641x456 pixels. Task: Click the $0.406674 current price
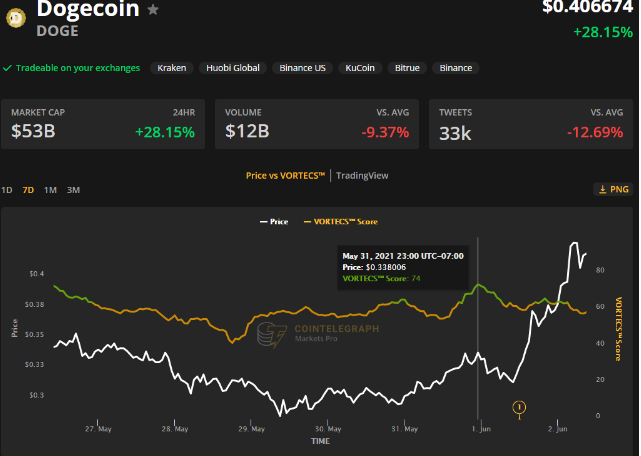[587, 7]
